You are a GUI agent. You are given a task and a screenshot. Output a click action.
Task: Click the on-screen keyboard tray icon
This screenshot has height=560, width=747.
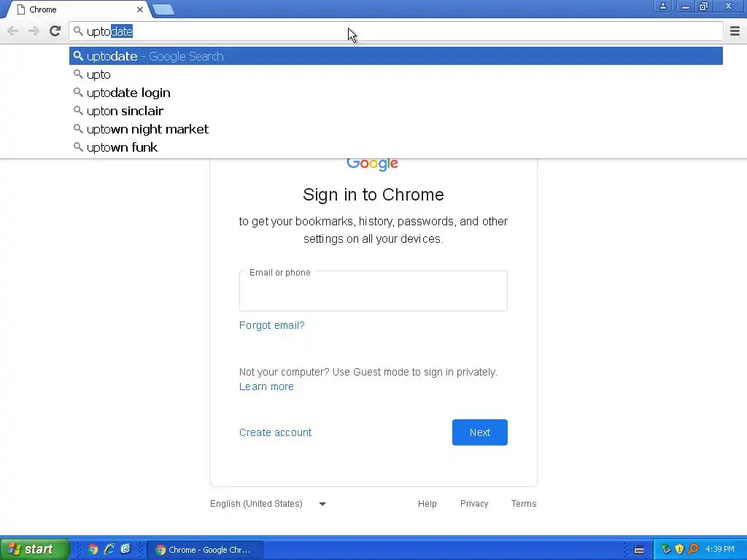click(x=639, y=550)
